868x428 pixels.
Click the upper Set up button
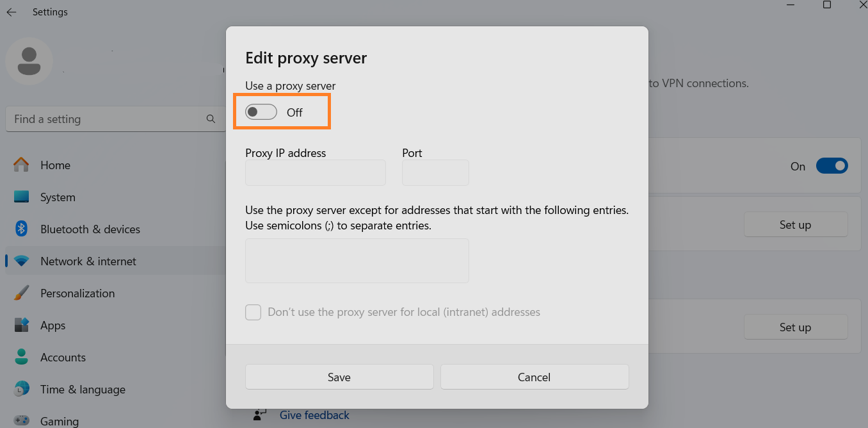point(796,225)
